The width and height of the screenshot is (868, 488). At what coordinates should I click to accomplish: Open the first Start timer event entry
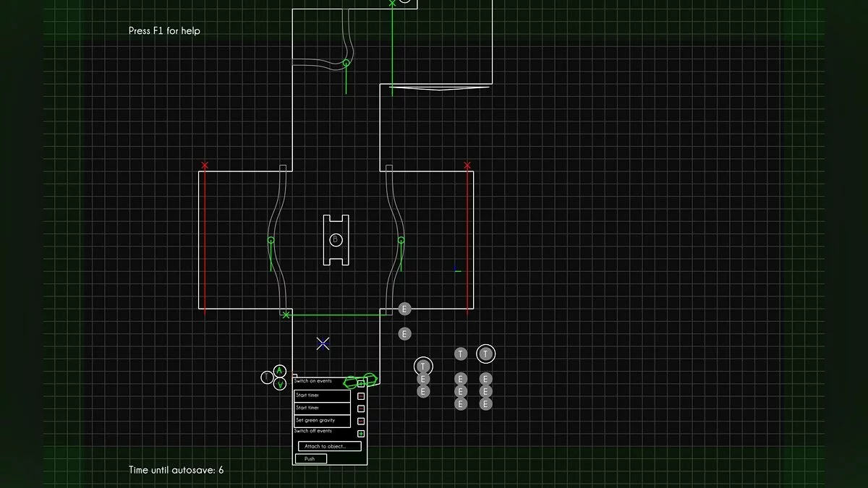pyautogui.click(x=322, y=395)
